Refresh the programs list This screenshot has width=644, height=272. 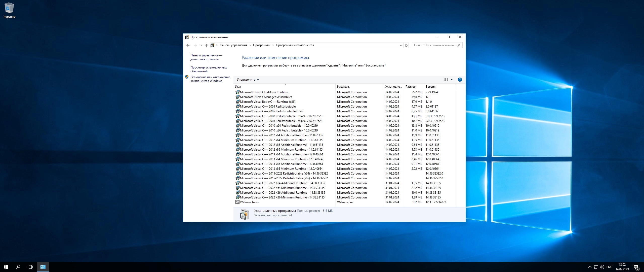406,45
